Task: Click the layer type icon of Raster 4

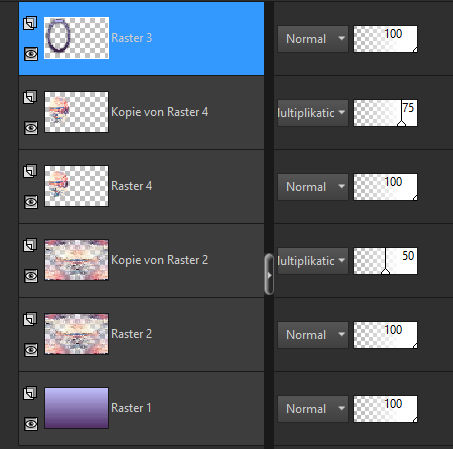Action: [x=30, y=171]
